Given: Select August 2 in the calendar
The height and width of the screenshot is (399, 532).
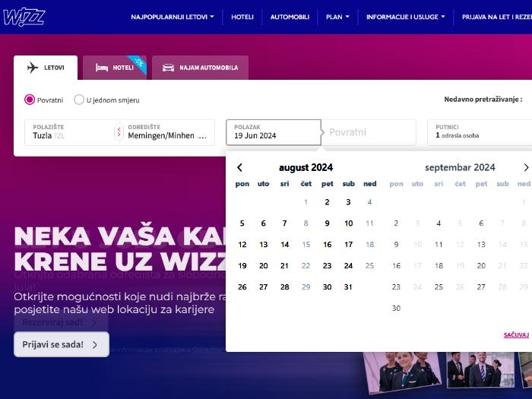Looking at the screenshot, I should click(327, 202).
